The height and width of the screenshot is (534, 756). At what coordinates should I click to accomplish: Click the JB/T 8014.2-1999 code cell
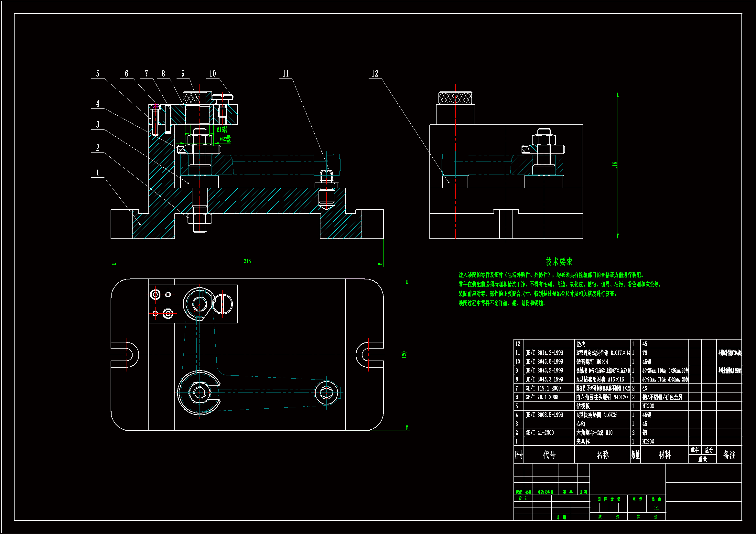coord(544,353)
